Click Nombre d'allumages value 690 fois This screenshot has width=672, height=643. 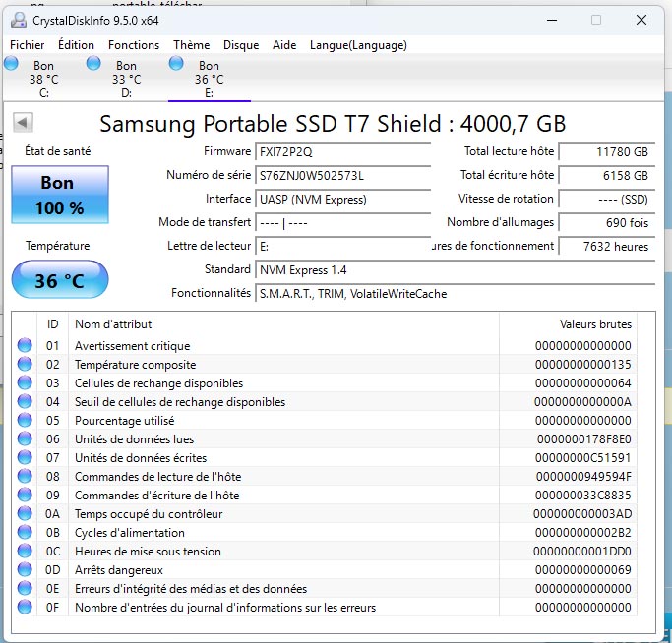pos(607,223)
